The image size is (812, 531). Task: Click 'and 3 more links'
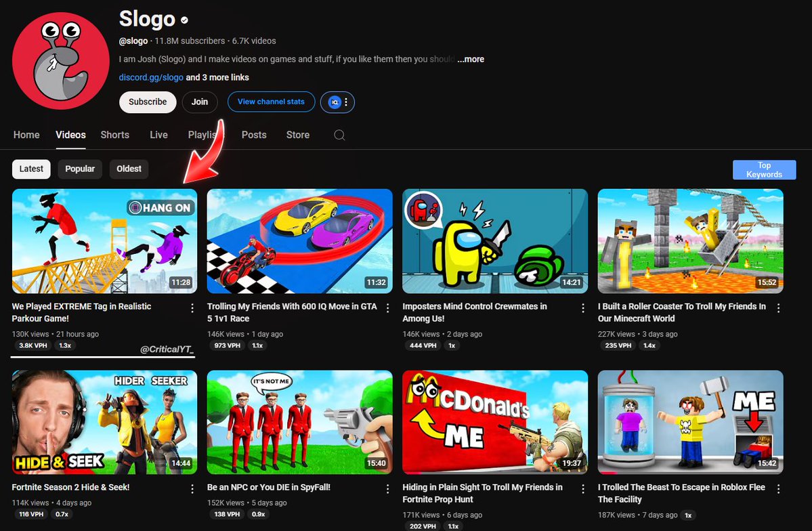coord(217,77)
